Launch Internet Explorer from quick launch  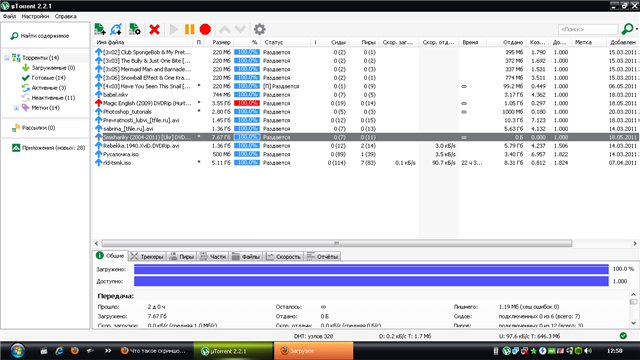59,351
